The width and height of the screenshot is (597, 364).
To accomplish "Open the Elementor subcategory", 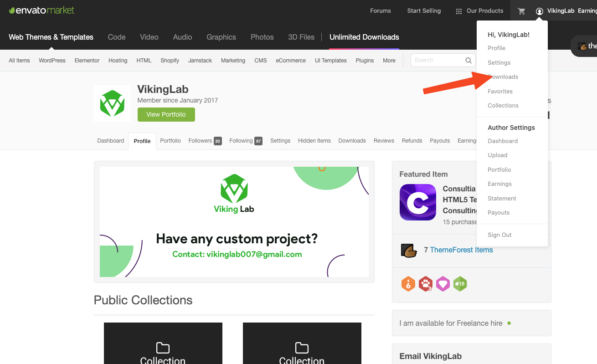I will pos(87,61).
